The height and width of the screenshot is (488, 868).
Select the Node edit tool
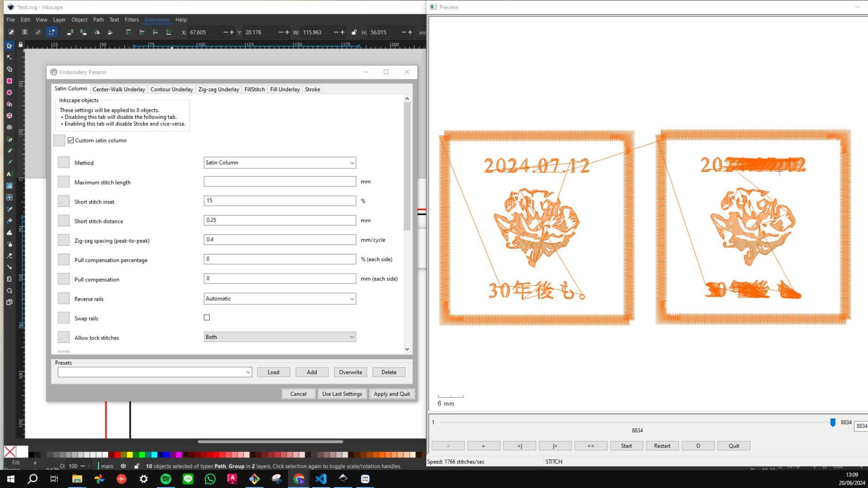coord(9,58)
